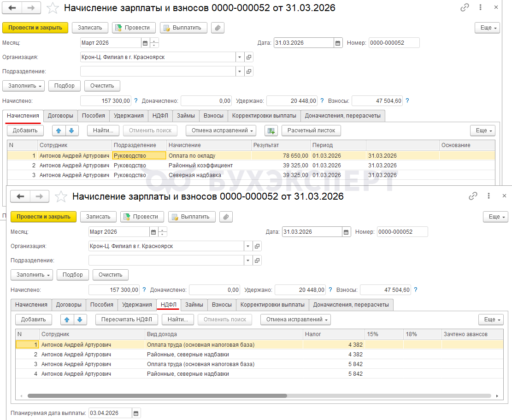Click the back arrow in lower window

20,196
